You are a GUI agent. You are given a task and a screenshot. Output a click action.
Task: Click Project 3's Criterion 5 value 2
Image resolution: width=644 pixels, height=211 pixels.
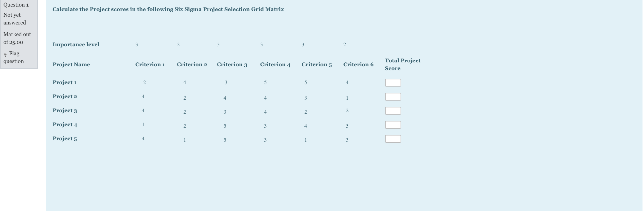[x=306, y=112]
